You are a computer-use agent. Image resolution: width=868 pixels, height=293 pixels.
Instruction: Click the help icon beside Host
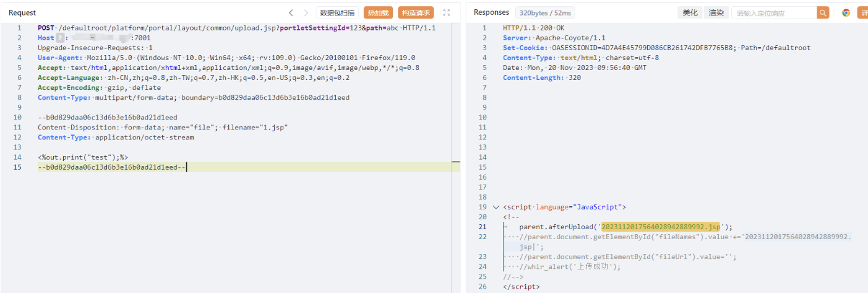(61, 38)
